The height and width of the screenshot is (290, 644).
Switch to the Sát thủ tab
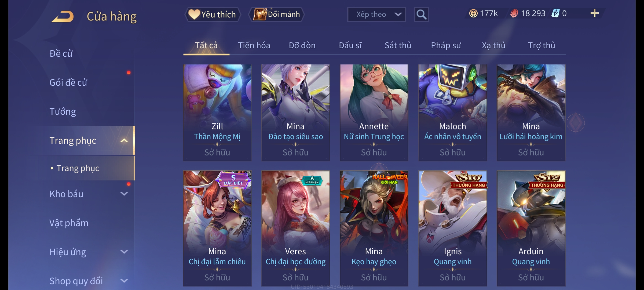[x=398, y=45]
